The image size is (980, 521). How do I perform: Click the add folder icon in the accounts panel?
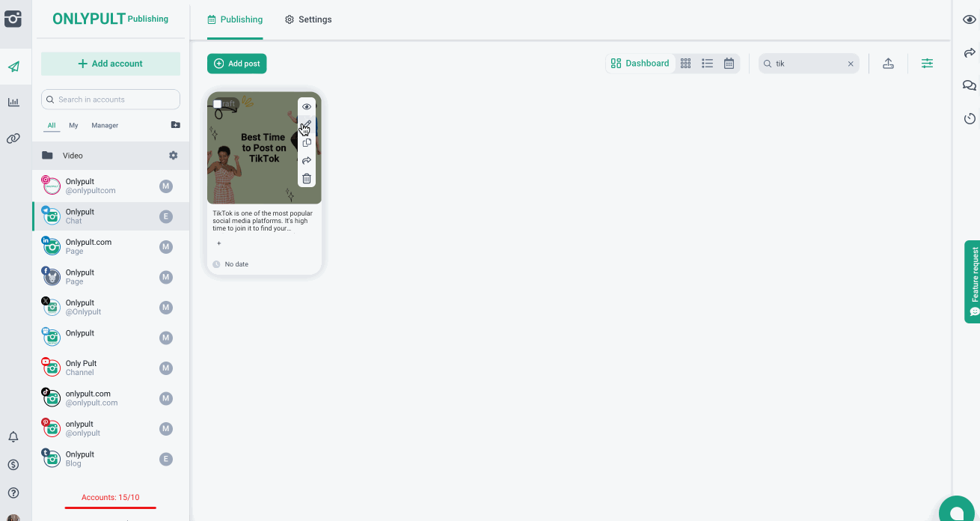coord(175,125)
